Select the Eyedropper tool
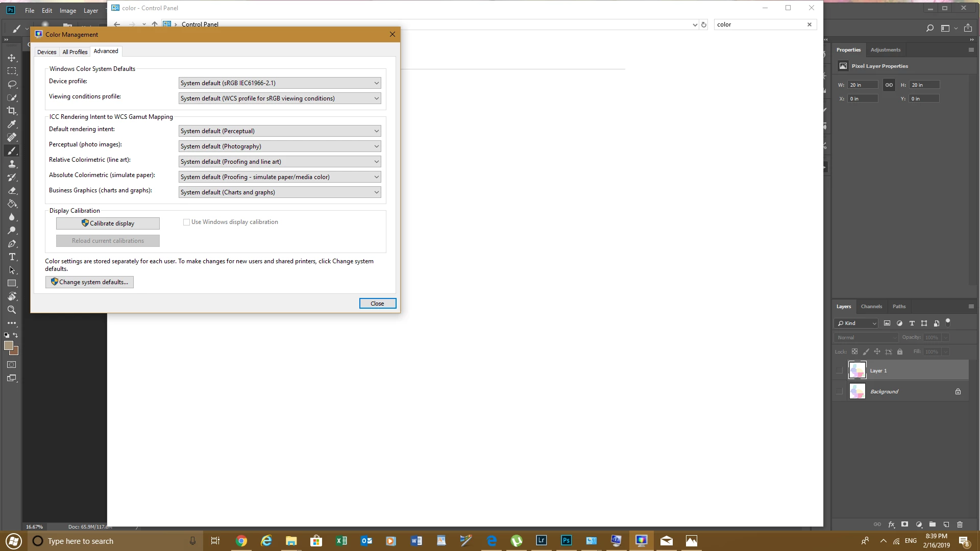This screenshot has height=551, width=980. pos(12,124)
